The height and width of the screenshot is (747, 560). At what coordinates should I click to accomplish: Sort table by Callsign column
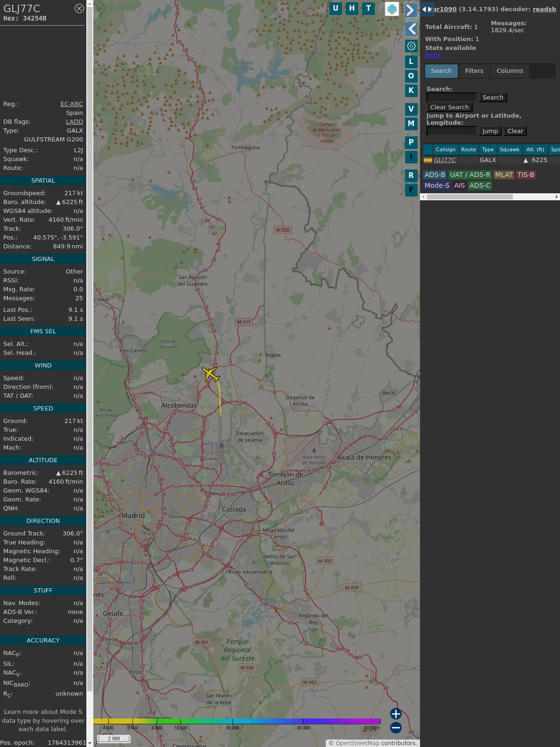(x=446, y=149)
